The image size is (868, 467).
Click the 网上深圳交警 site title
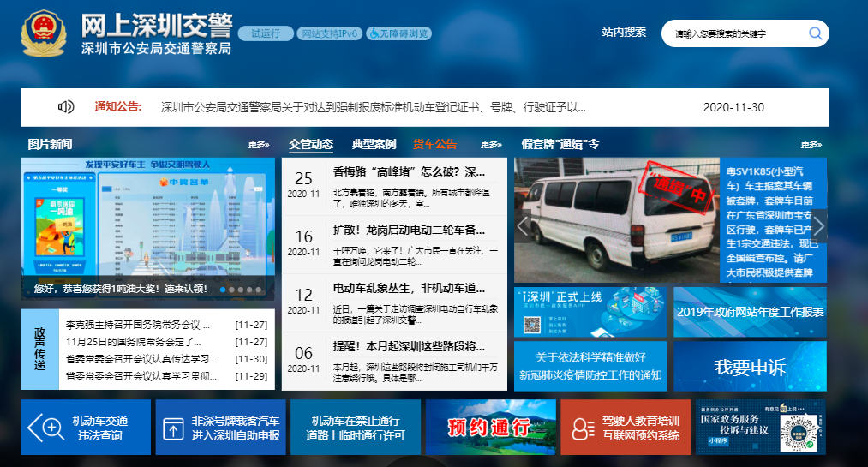[x=157, y=26]
